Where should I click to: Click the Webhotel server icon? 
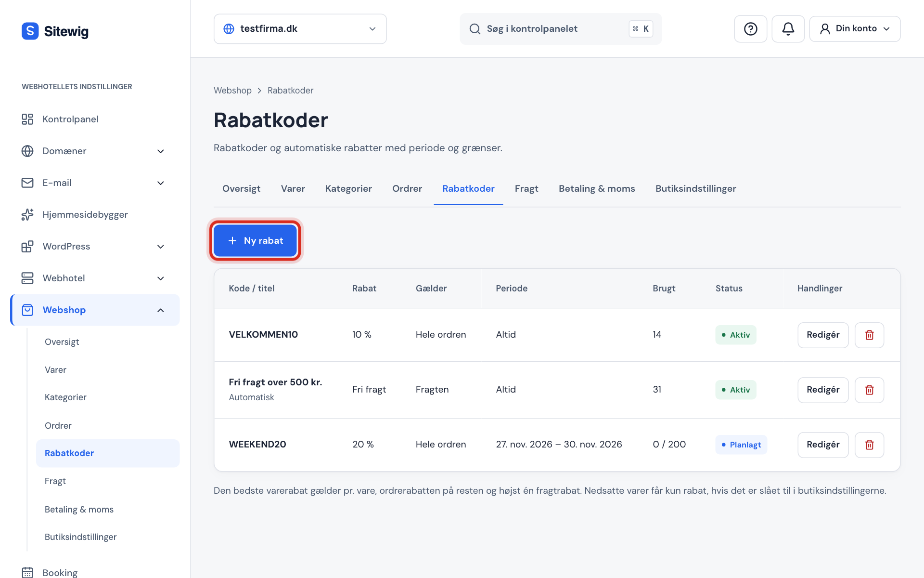(x=27, y=278)
